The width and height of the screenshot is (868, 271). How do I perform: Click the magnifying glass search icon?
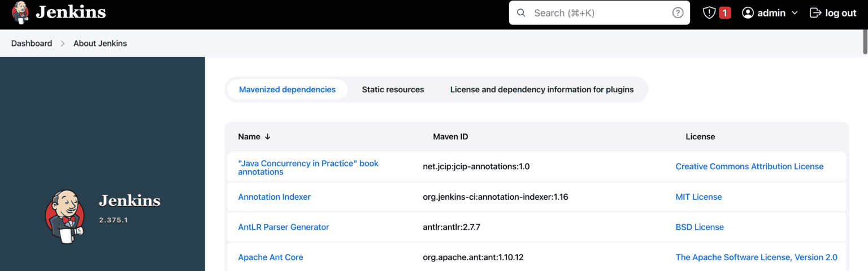[521, 13]
